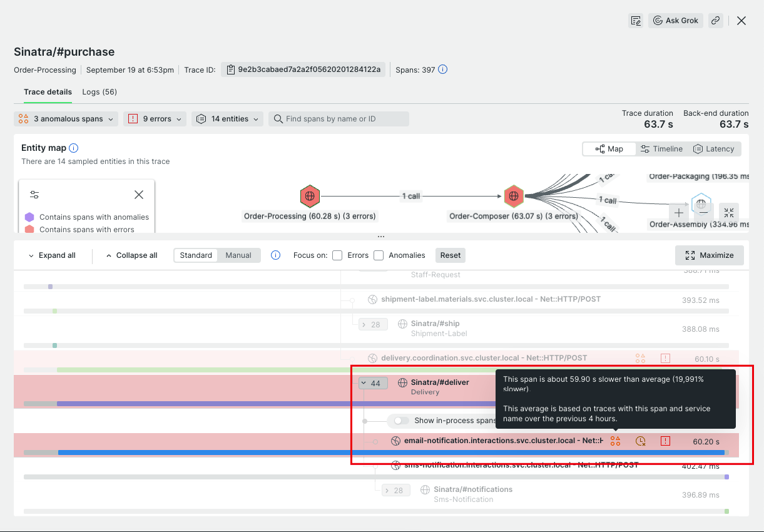The height and width of the screenshot is (532, 764).
Task: Open the 9 errors dropdown
Action: 155,119
